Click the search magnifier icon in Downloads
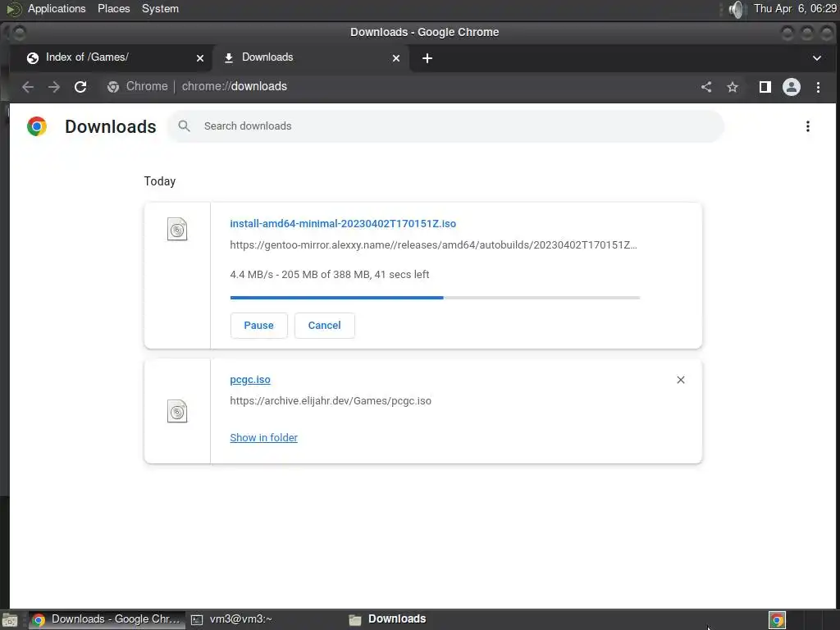Image resolution: width=840 pixels, height=630 pixels. point(185,126)
